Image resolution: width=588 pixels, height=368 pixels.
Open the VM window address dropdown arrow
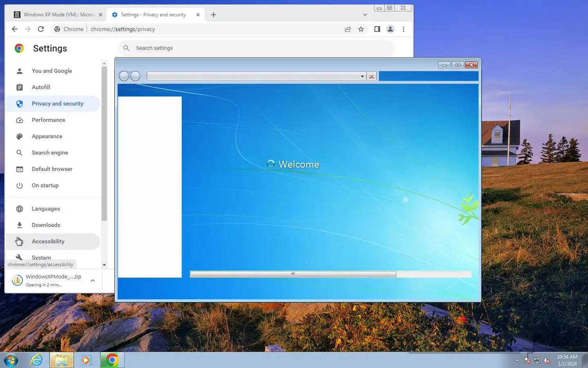pyautogui.click(x=362, y=76)
